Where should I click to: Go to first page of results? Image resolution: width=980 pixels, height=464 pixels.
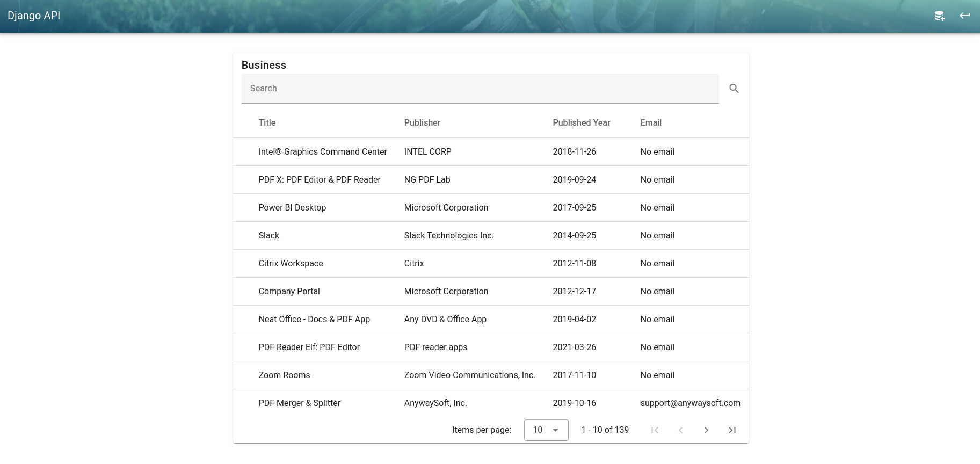[x=655, y=430]
